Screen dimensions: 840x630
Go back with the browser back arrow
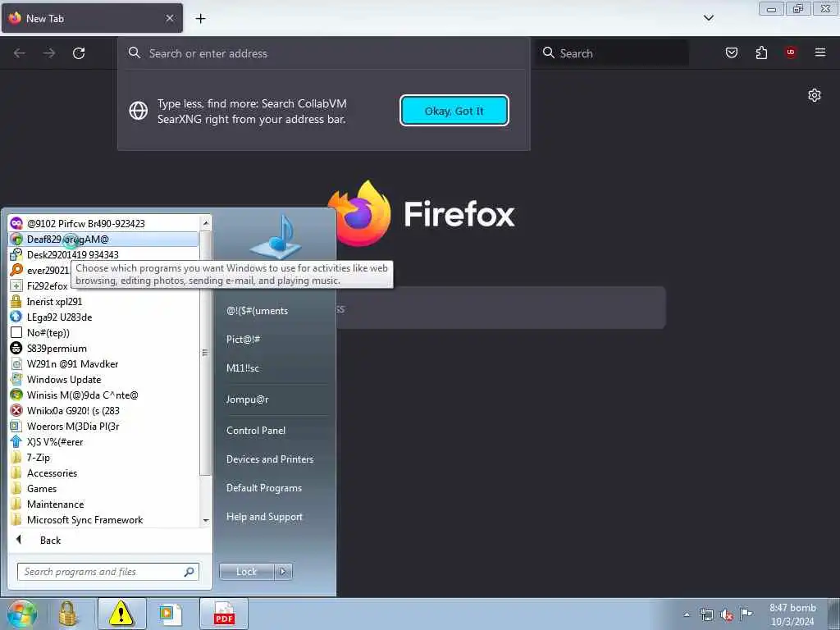[20, 53]
